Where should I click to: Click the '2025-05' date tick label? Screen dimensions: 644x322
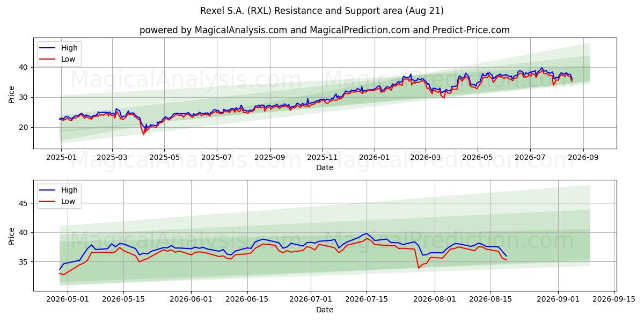(x=164, y=158)
